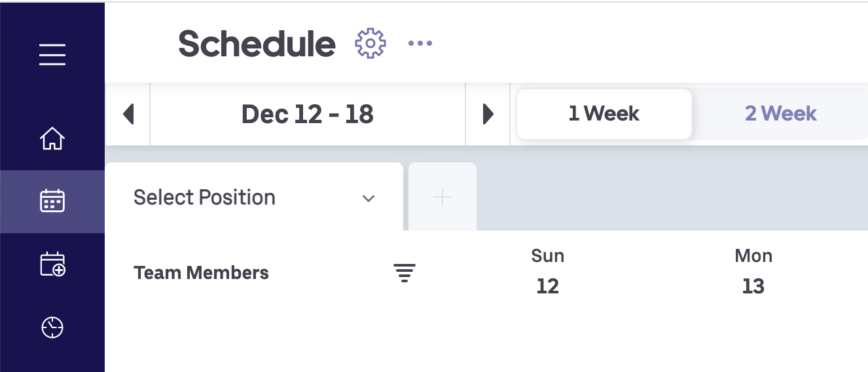The width and height of the screenshot is (868, 372).
Task: Open the Dec 12 - 18 date picker
Action: (x=307, y=114)
